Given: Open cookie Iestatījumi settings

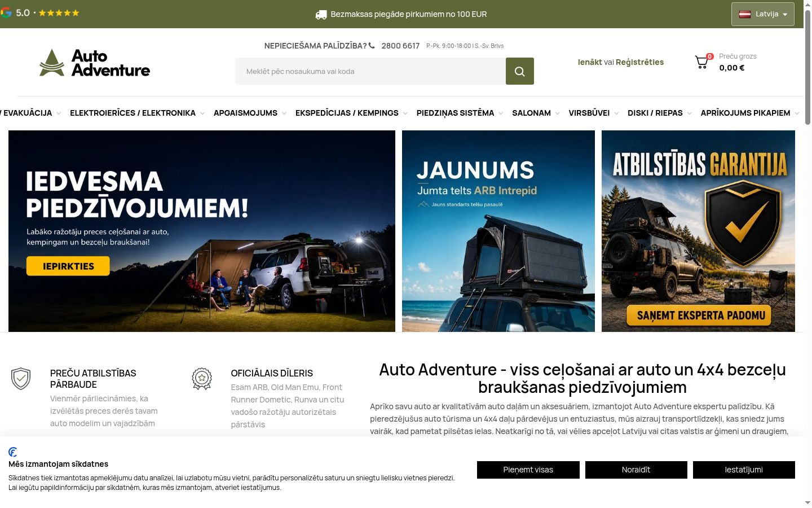Looking at the screenshot, I should (x=744, y=470).
